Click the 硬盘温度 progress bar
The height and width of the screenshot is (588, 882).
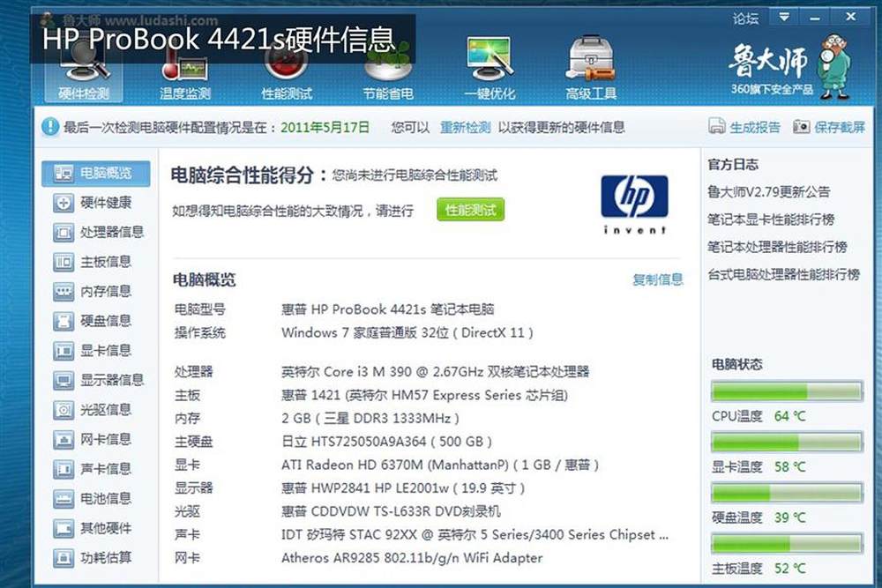[x=787, y=493]
